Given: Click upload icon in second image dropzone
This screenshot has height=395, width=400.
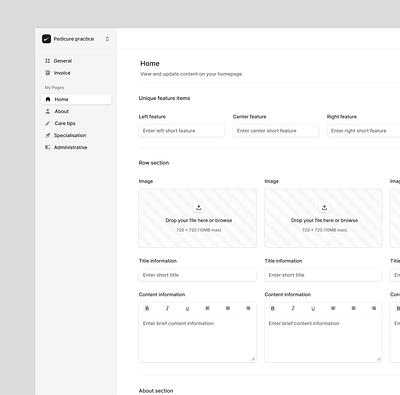Looking at the screenshot, I should tap(324, 208).
